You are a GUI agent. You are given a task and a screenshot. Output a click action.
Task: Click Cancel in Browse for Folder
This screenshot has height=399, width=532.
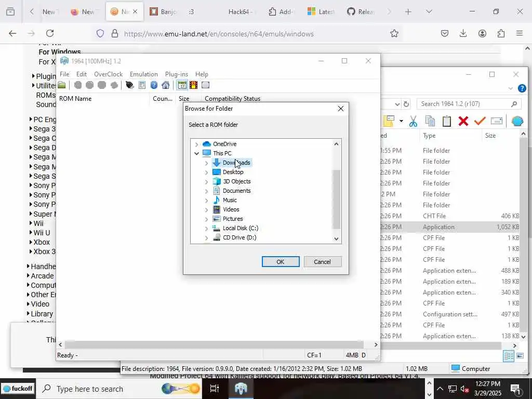point(322,262)
